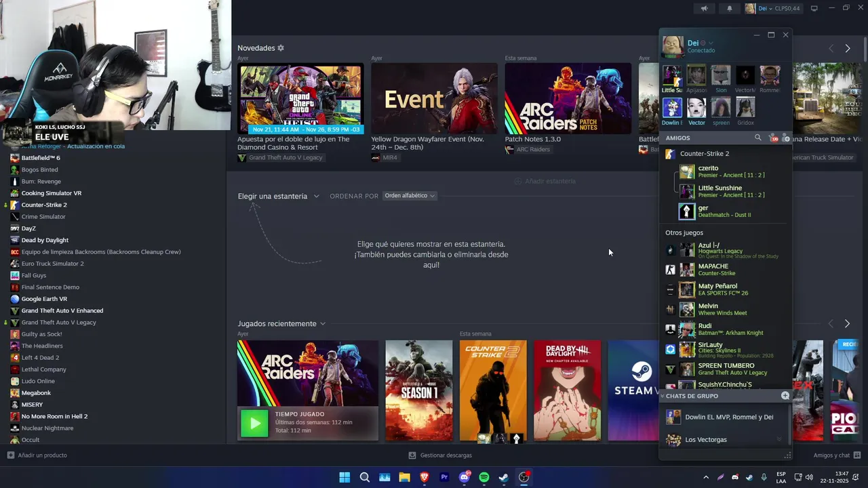
Task: Select Lethal Company in the library list
Action: [x=43, y=369]
